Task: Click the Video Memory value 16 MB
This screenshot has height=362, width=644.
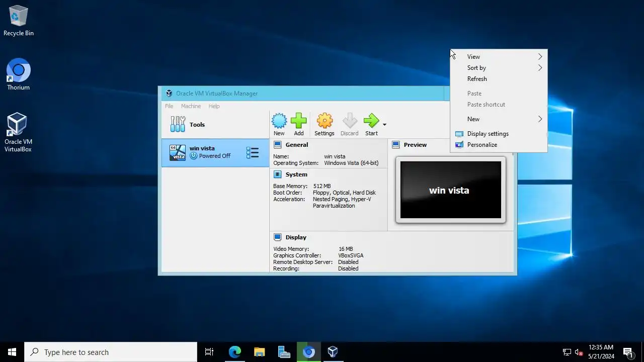Action: click(x=346, y=249)
